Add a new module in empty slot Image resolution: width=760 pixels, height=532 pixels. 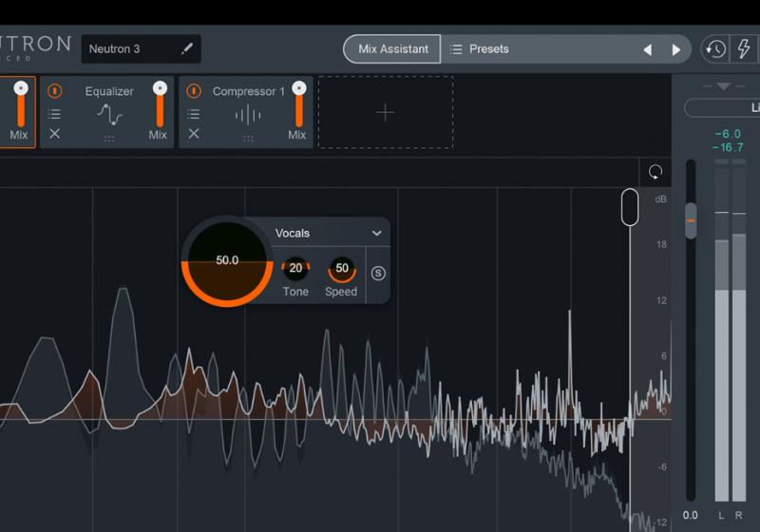(386, 112)
